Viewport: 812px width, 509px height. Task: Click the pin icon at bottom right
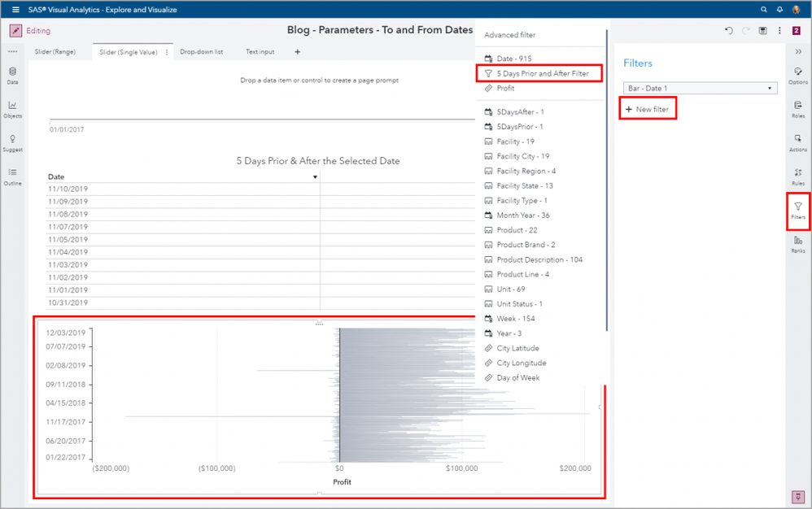(x=798, y=497)
